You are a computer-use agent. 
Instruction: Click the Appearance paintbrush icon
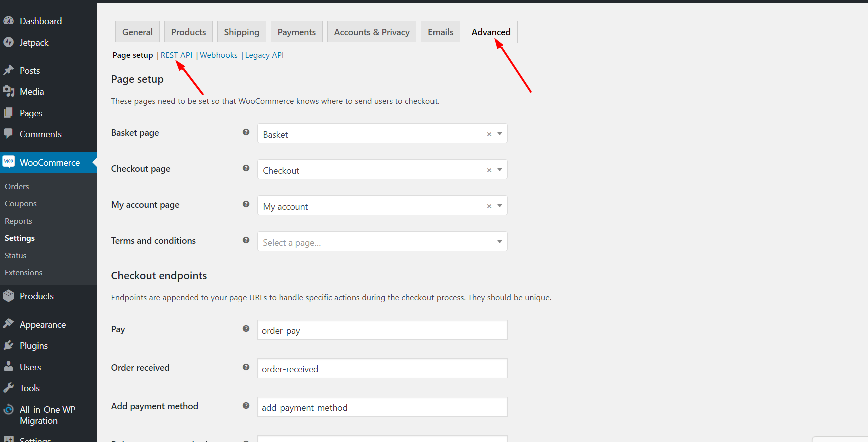coord(8,324)
